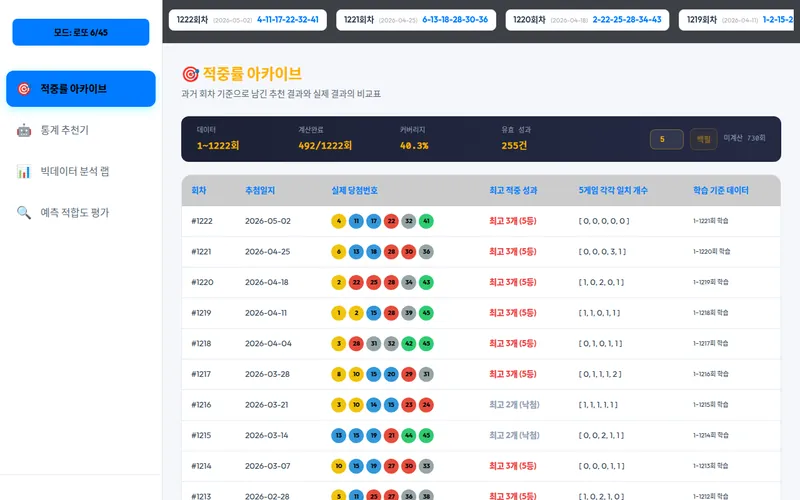Click the 실제 당첨번호 column header
This screenshot has width=800, height=500.
click(x=355, y=190)
